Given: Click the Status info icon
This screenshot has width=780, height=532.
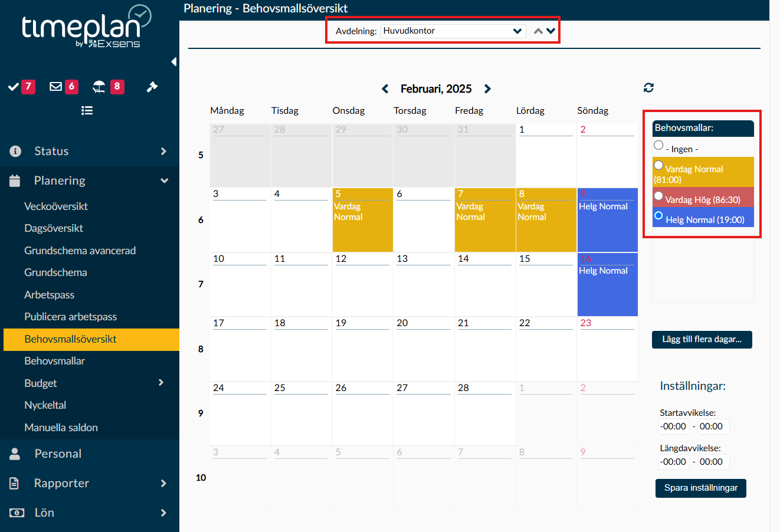Looking at the screenshot, I should click(x=15, y=151).
